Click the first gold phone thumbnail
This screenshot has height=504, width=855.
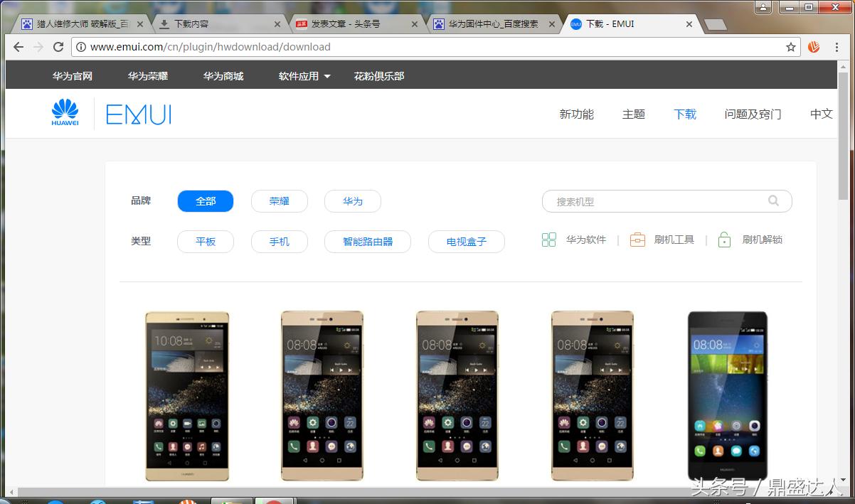[x=186, y=395]
